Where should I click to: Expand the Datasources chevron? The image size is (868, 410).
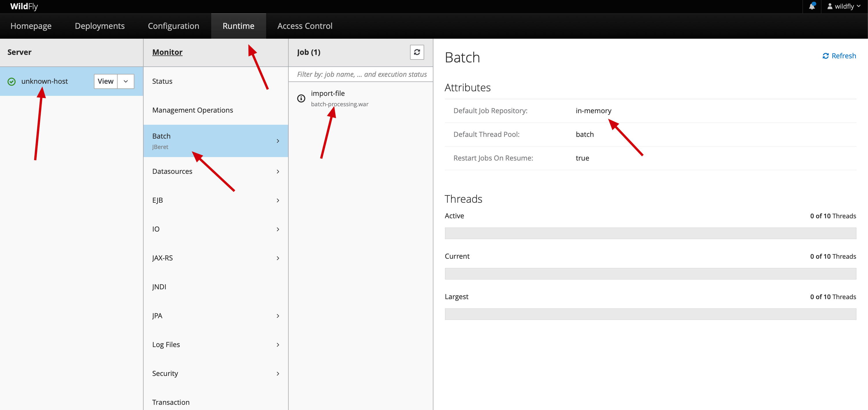[278, 171]
